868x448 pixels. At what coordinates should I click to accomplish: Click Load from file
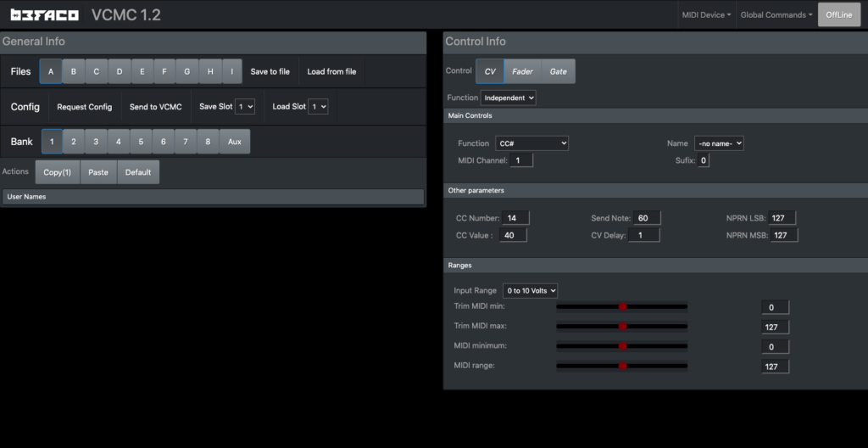pos(331,71)
